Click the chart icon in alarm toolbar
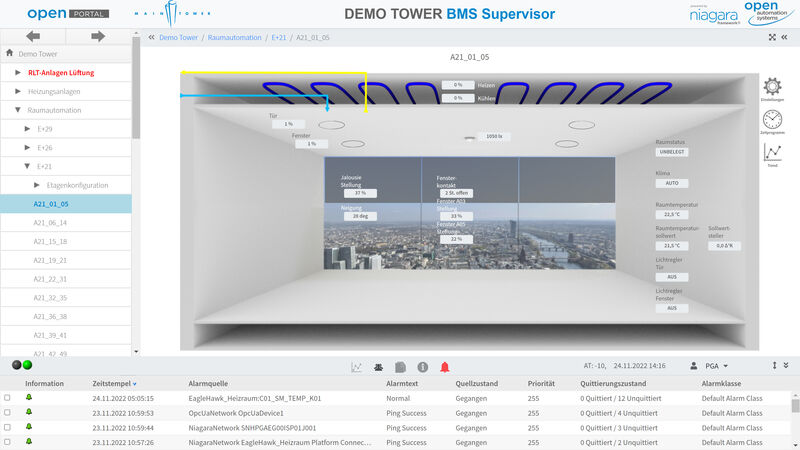 point(356,367)
